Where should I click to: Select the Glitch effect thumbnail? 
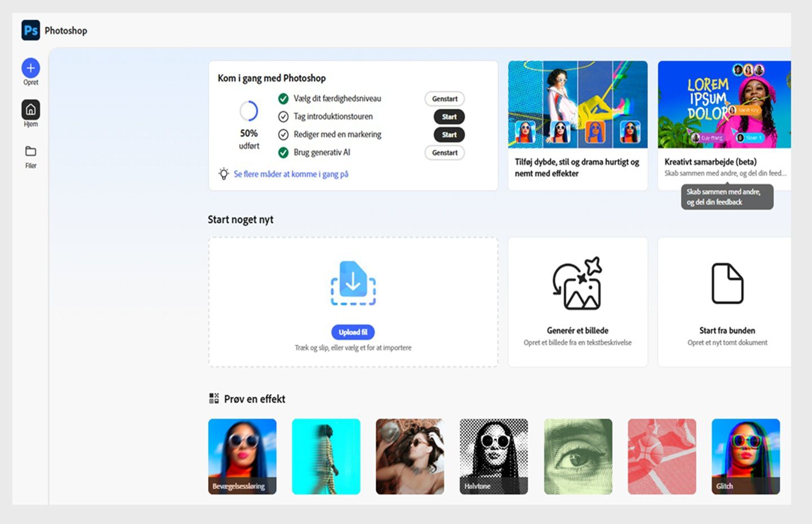[745, 456]
